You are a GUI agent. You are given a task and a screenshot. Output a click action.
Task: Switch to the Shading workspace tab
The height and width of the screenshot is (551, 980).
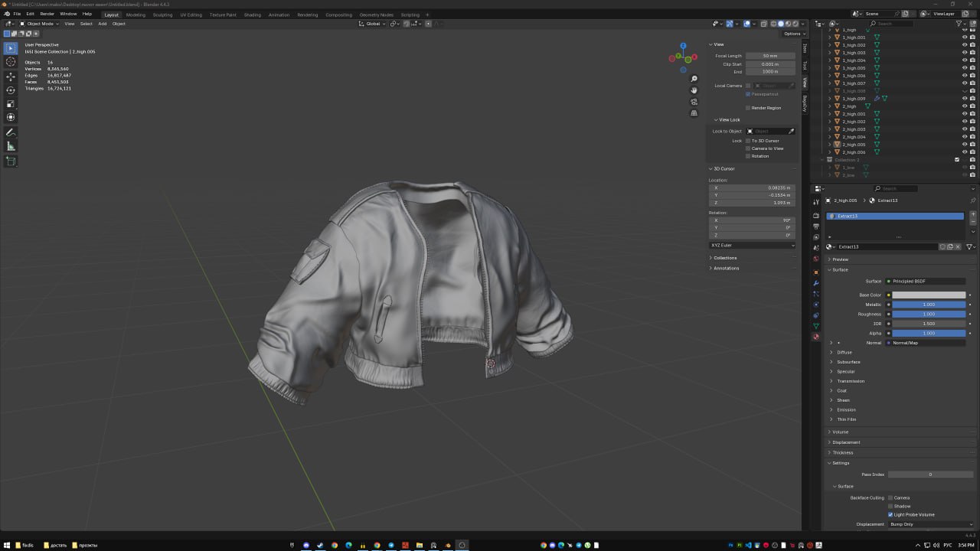(x=253, y=15)
